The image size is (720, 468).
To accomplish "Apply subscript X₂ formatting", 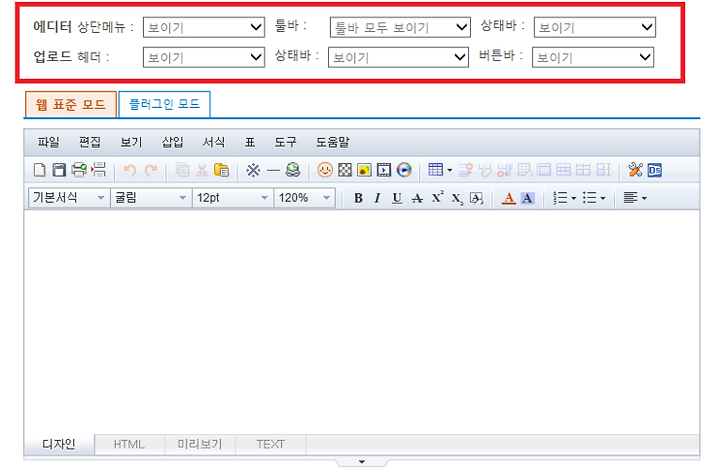I will [x=457, y=199].
